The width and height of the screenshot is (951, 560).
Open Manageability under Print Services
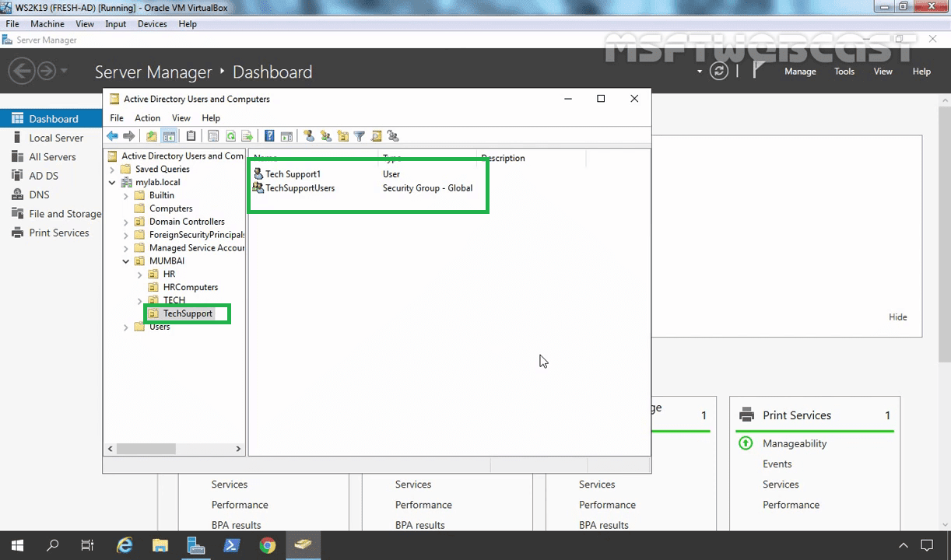tap(794, 443)
